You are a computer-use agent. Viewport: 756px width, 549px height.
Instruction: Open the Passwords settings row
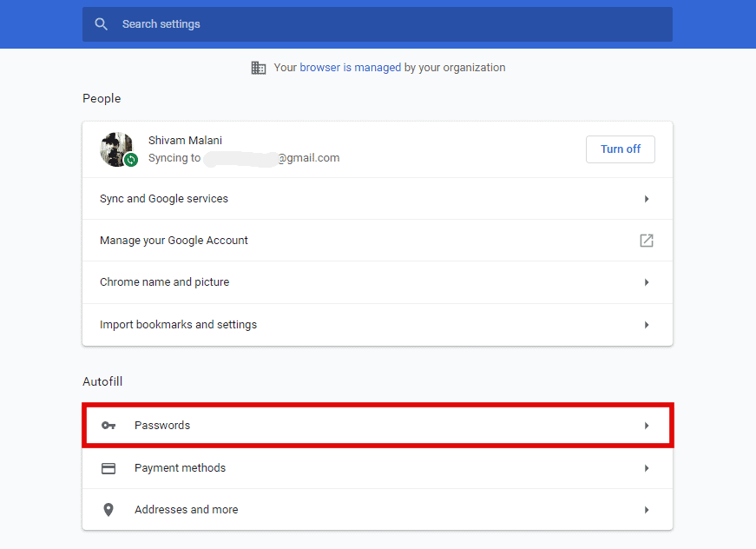378,425
